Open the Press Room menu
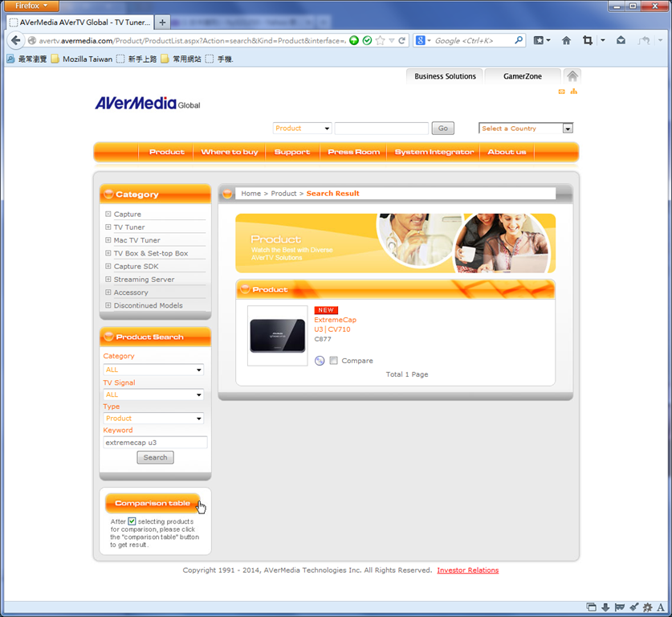 [x=353, y=152]
